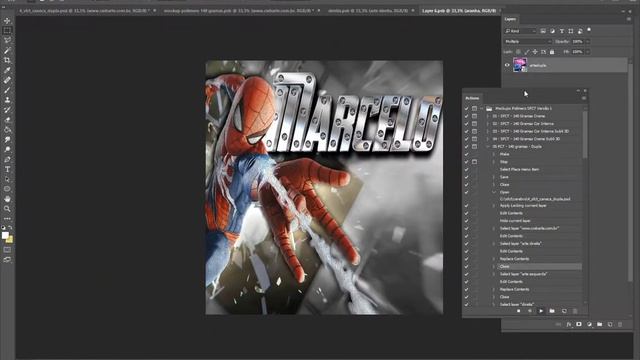Toggle checkmark next to Hide current layer

click(467, 221)
